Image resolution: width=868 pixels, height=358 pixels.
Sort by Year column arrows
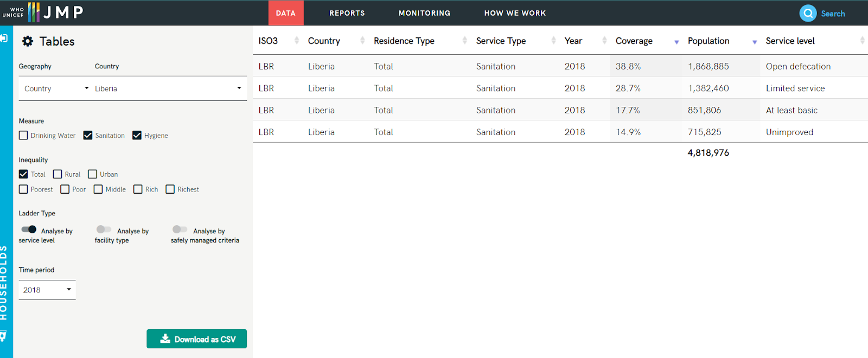604,41
